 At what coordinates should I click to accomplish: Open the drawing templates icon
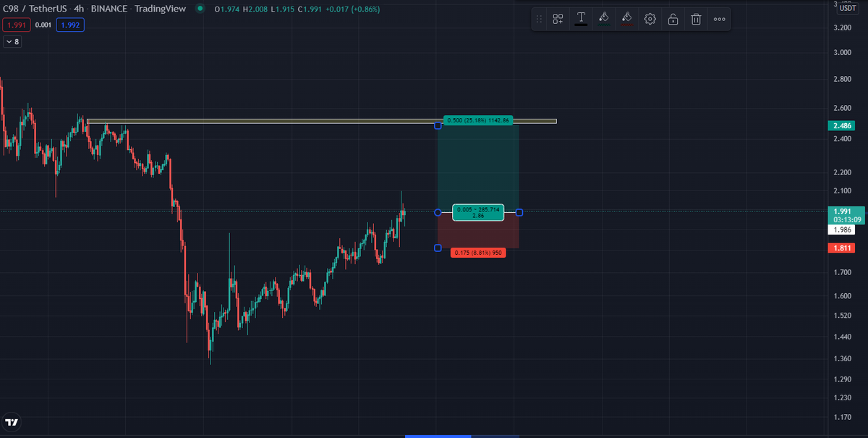click(558, 19)
